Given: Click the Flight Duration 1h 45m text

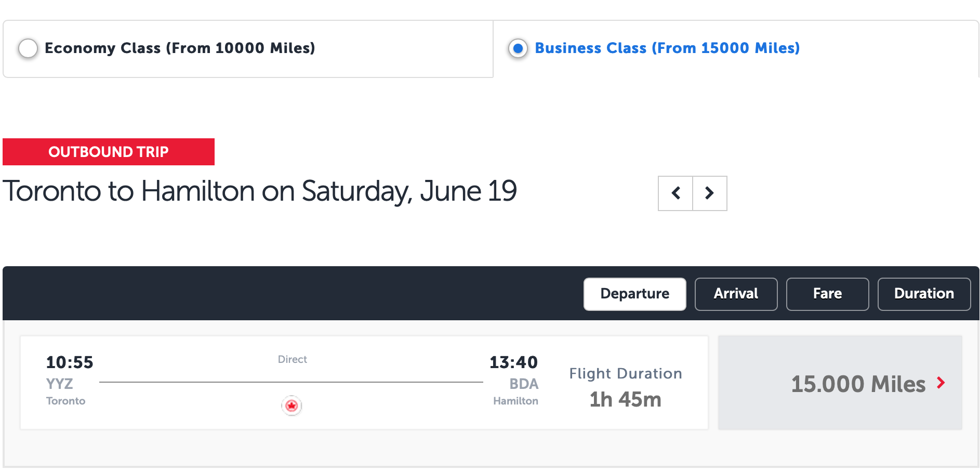Looking at the screenshot, I should click(626, 387).
